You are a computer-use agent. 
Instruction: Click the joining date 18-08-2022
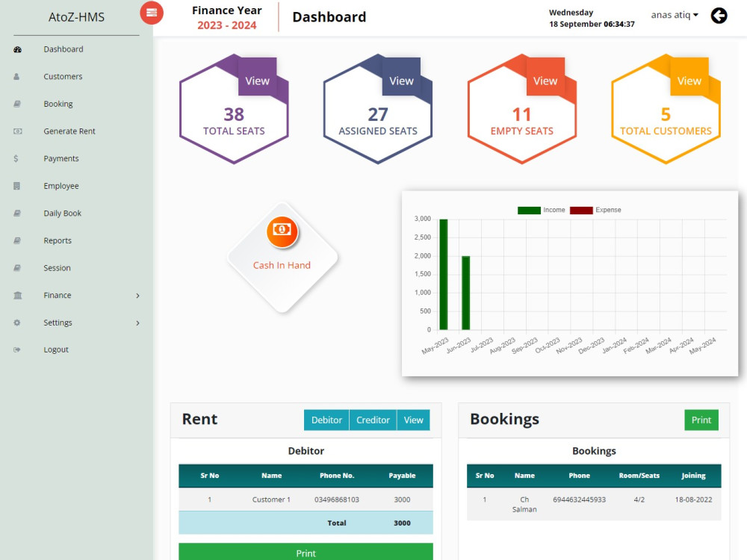(694, 500)
